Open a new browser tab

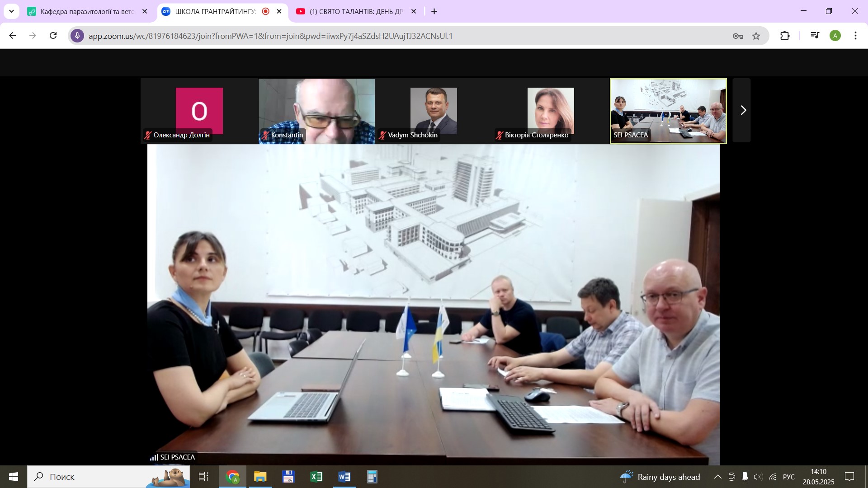point(434,11)
